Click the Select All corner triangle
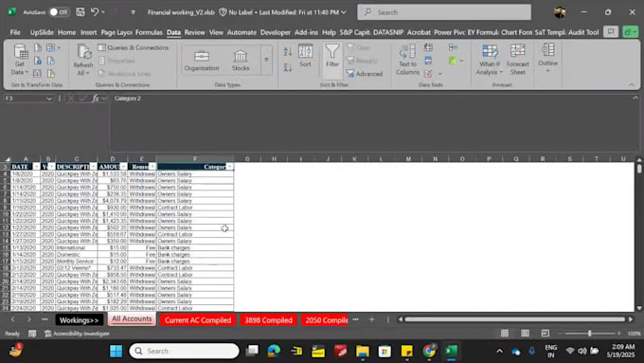The width and height of the screenshot is (644, 363). click(8, 159)
